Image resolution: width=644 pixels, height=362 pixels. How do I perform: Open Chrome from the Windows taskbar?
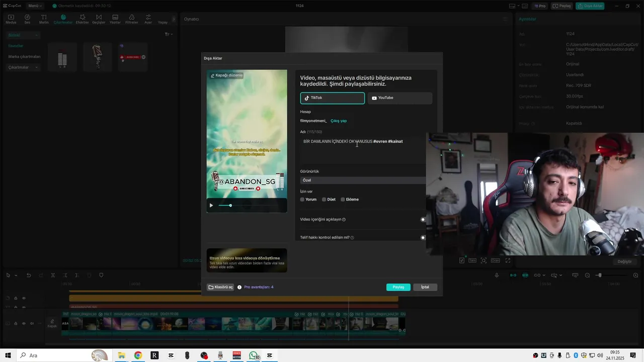(x=138, y=355)
